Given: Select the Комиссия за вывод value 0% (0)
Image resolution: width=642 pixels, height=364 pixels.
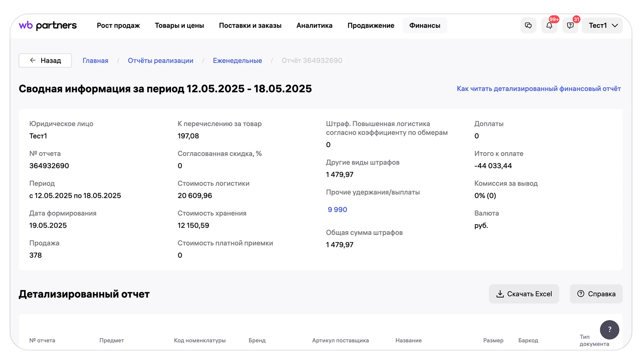Looking at the screenshot, I should point(485,196).
